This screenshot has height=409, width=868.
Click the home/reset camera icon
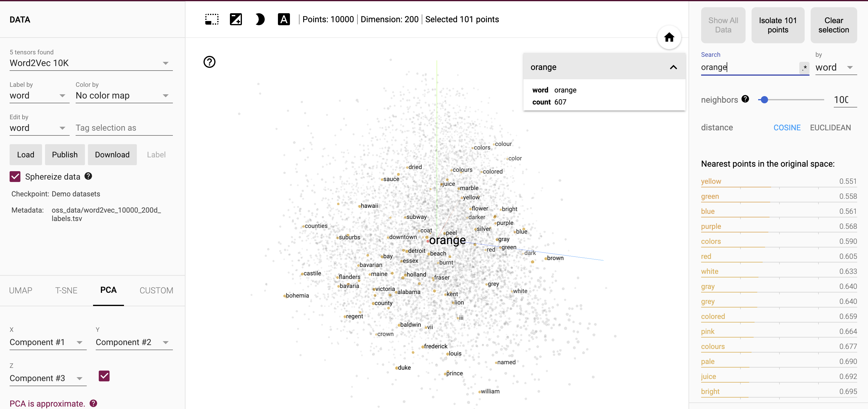[669, 37]
